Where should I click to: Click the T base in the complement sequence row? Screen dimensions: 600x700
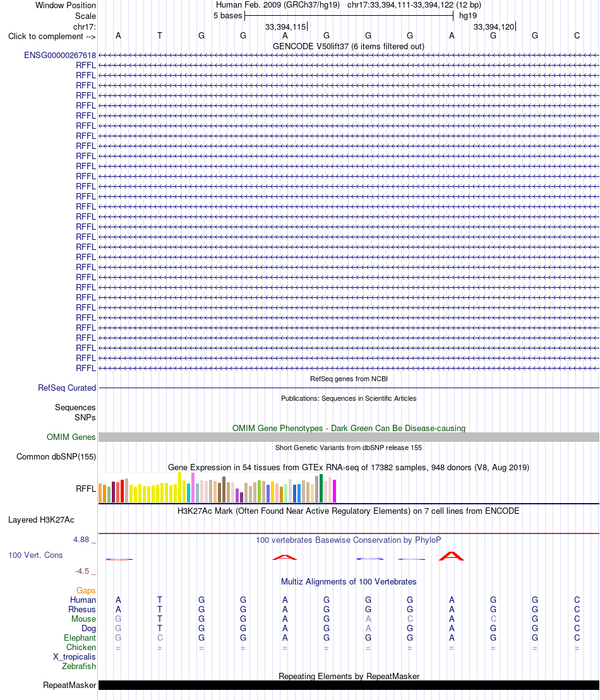(x=160, y=36)
